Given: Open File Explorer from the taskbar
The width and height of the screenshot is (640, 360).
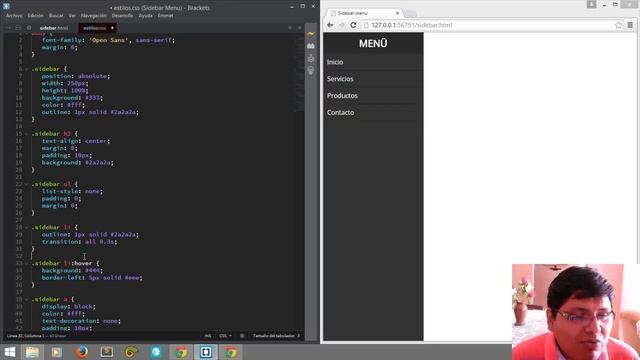Looking at the screenshot, I should [x=32, y=352].
